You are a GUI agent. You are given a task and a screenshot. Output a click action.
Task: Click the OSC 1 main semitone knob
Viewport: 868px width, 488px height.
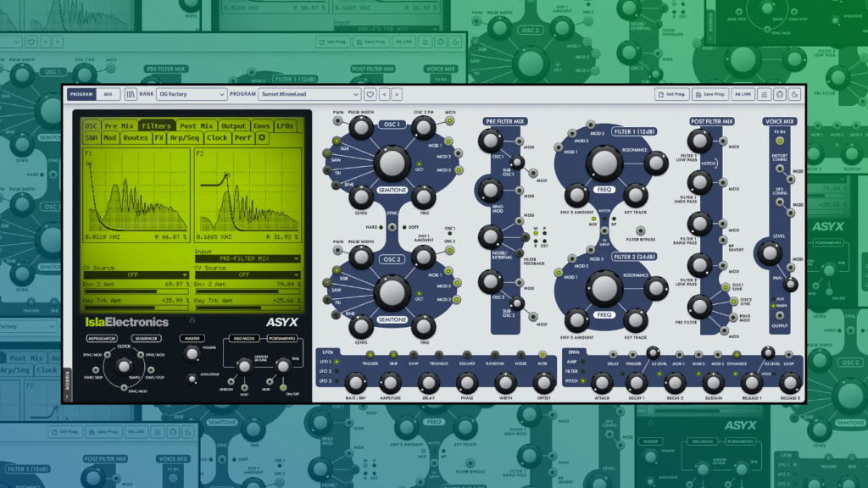point(392,163)
